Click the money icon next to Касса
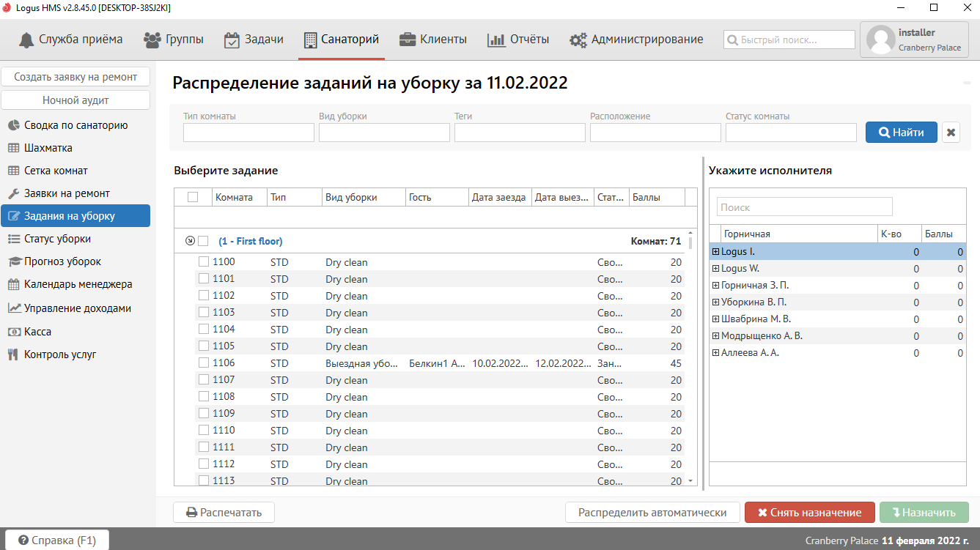This screenshot has height=550, width=980. tap(13, 332)
